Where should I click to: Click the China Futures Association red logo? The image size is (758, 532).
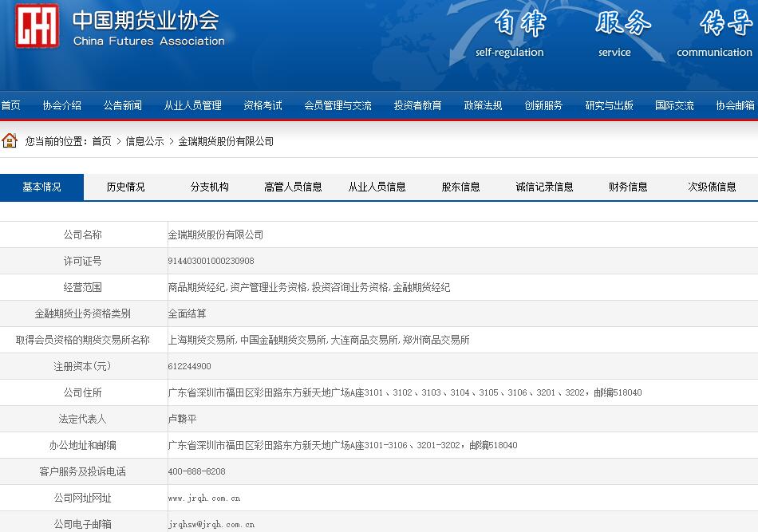(x=38, y=26)
